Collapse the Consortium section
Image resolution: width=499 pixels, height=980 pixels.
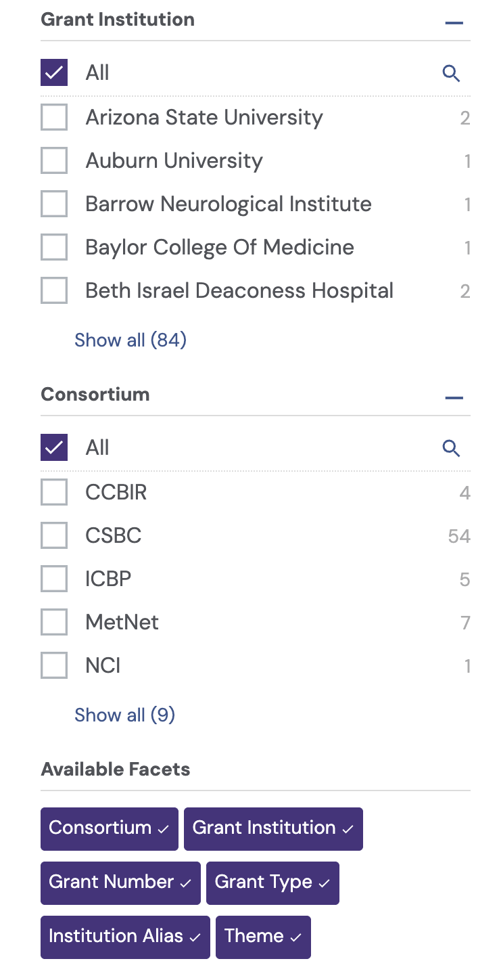click(454, 397)
